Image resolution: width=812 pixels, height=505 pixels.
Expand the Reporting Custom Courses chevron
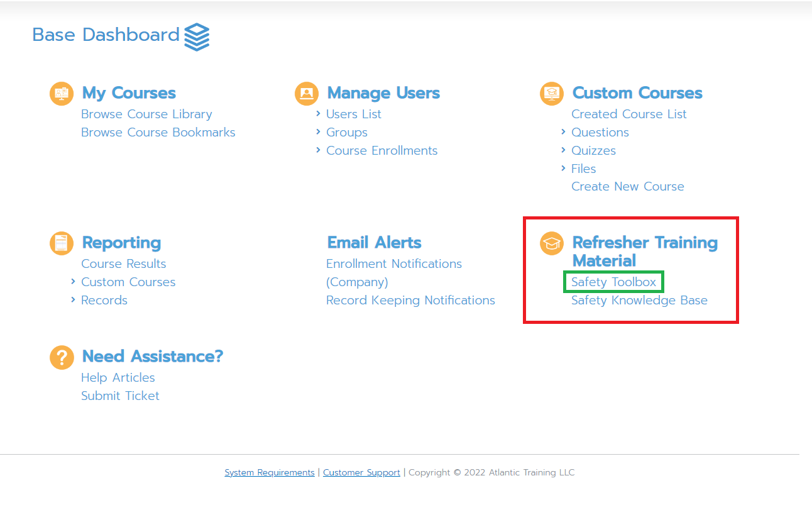[x=74, y=281]
